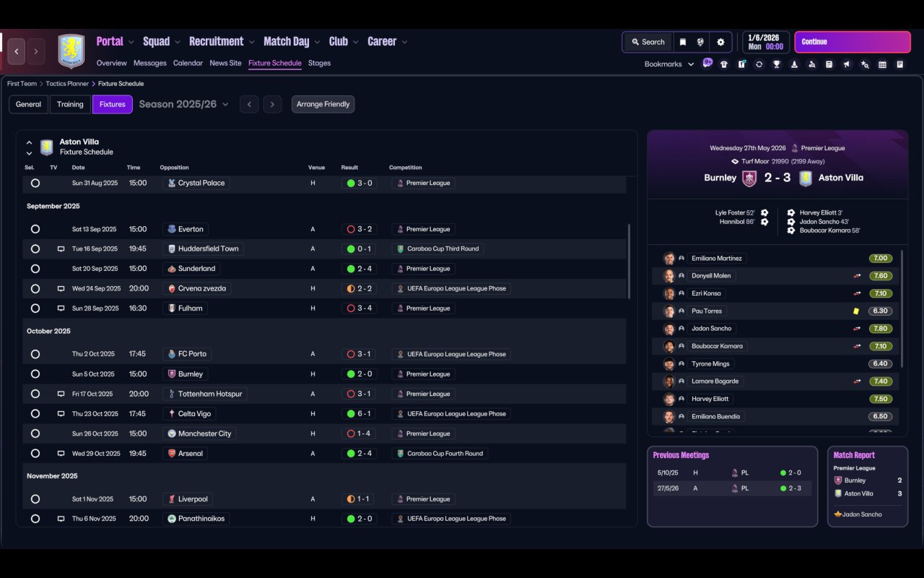Screen dimensions: 924x578
Task: Click the goal icon next to Lyle Foster 52'
Action: click(764, 212)
